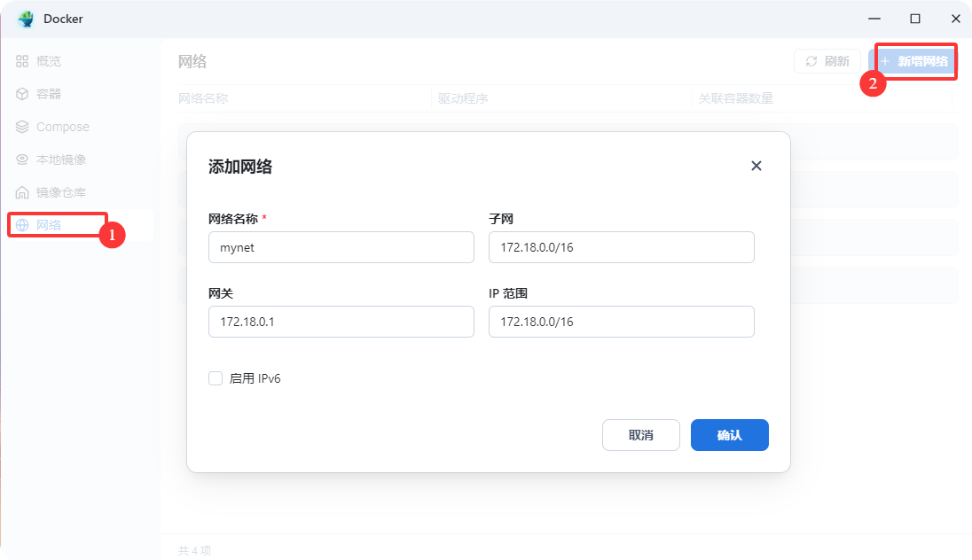Viewport: 972px width, 560px height.
Task: Click the 网关 gateway input field
Action: pos(341,323)
